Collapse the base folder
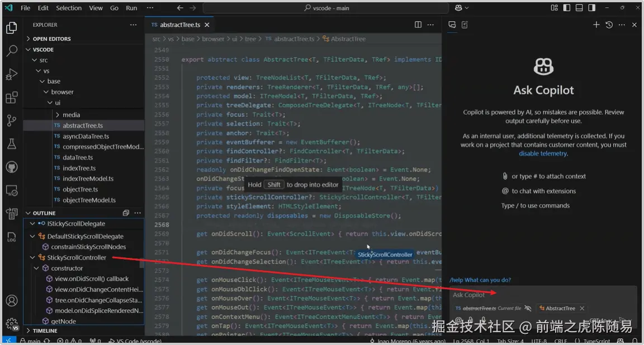 42,81
